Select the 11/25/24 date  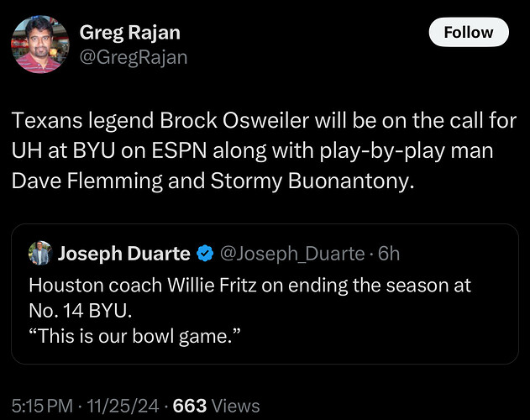point(123,406)
